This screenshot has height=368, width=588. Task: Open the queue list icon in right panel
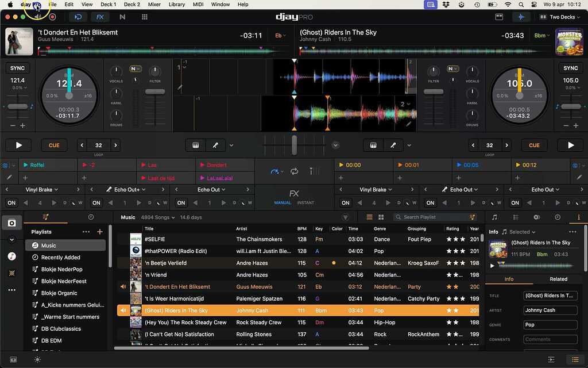point(516,217)
